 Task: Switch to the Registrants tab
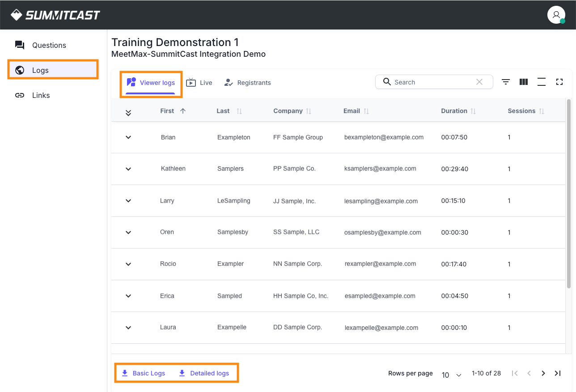pos(248,83)
